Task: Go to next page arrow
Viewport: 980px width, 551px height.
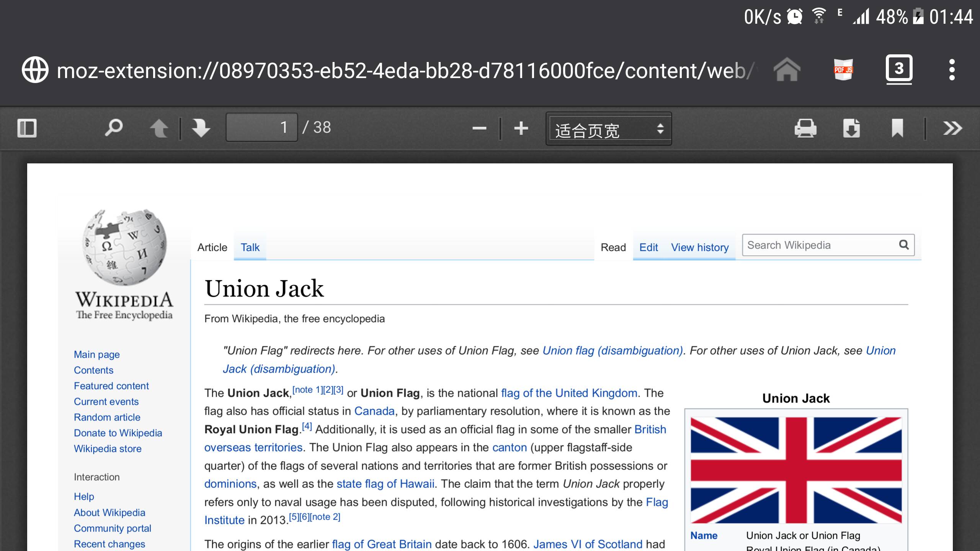Action: [x=201, y=128]
